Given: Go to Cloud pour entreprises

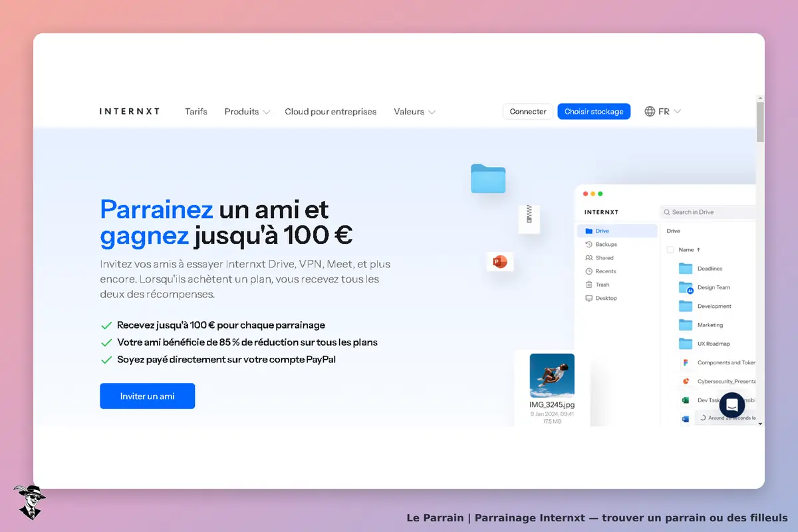Looking at the screenshot, I should click(x=331, y=112).
